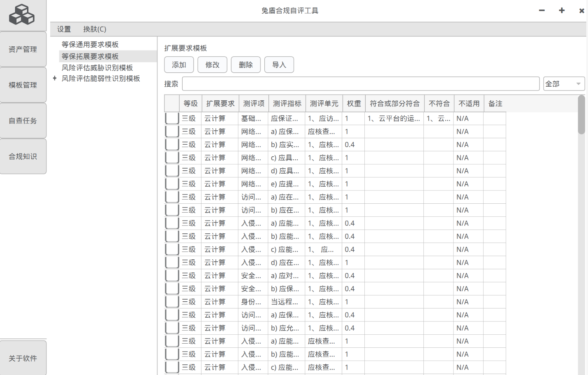Click the 删除 button

coord(246,64)
